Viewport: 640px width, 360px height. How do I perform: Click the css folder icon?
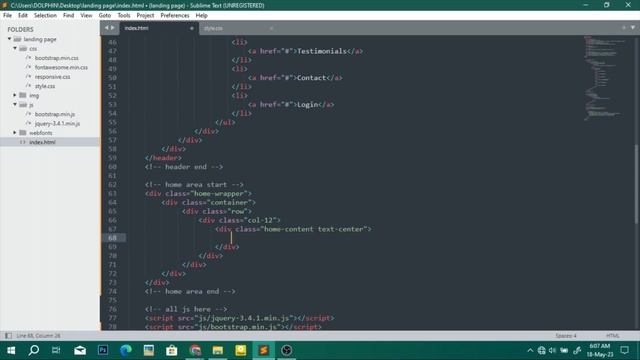23,49
